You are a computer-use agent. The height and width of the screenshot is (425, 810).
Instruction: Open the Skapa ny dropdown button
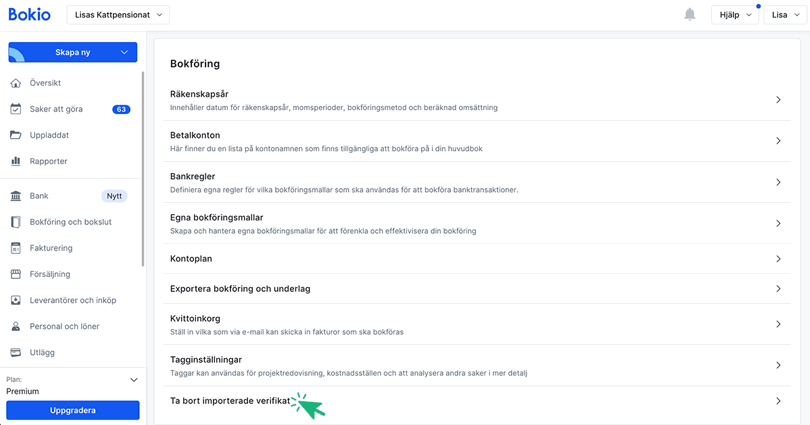(x=72, y=52)
